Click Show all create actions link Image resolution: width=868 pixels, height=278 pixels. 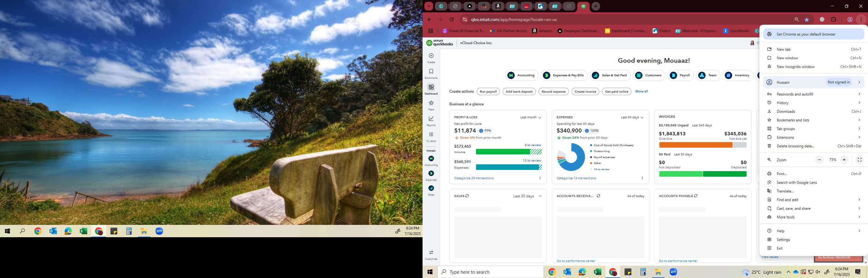pos(641,91)
